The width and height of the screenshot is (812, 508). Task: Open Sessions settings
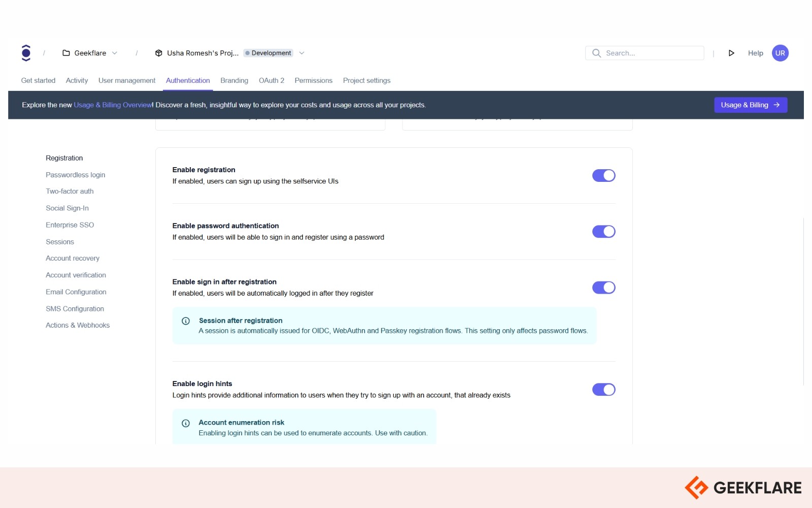click(60, 242)
